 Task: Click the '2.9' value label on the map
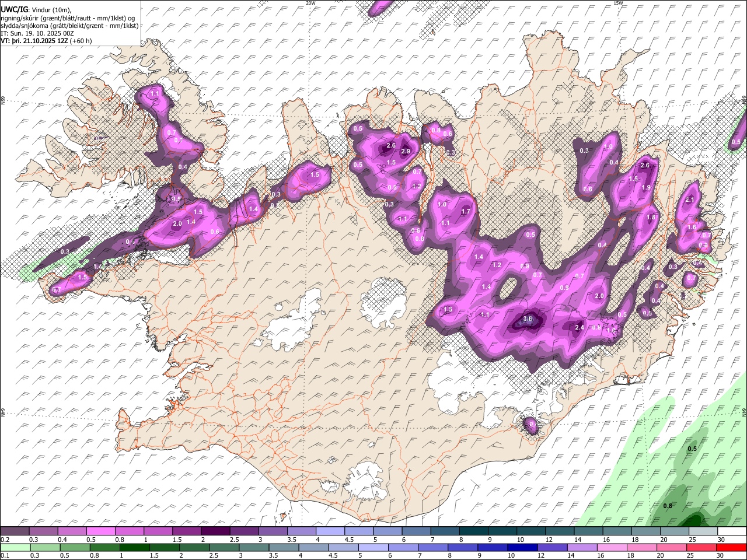click(x=406, y=152)
